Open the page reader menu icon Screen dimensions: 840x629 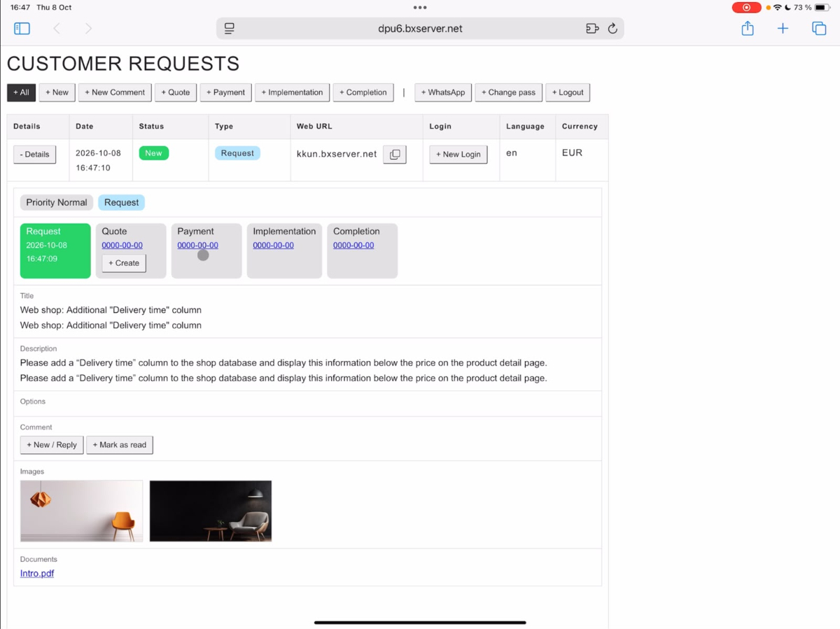click(x=229, y=29)
